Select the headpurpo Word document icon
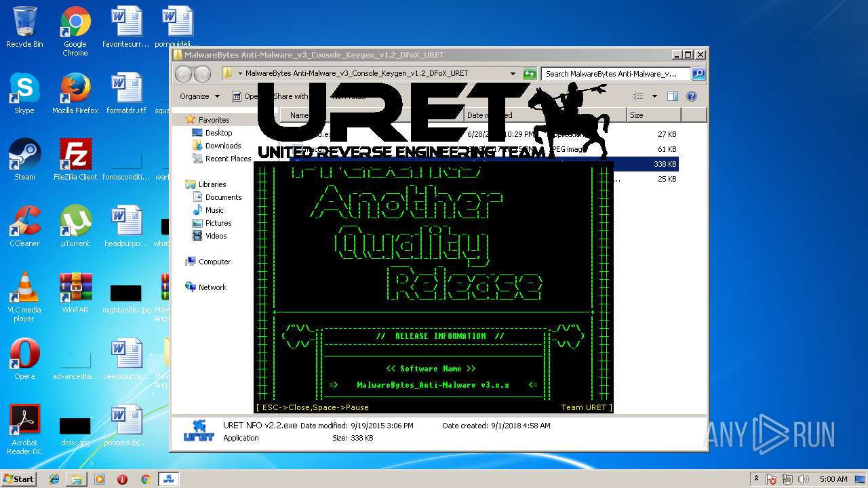Image resolution: width=868 pixels, height=488 pixels. [126, 227]
